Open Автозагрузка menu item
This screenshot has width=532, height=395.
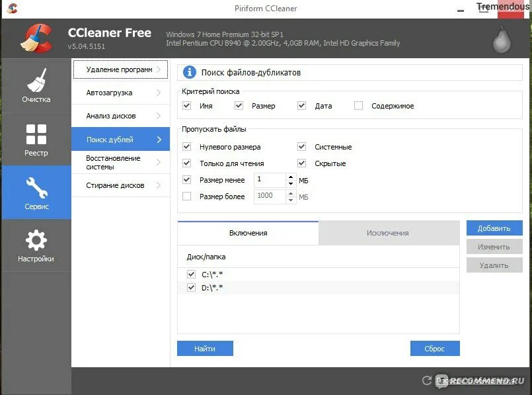pos(120,93)
